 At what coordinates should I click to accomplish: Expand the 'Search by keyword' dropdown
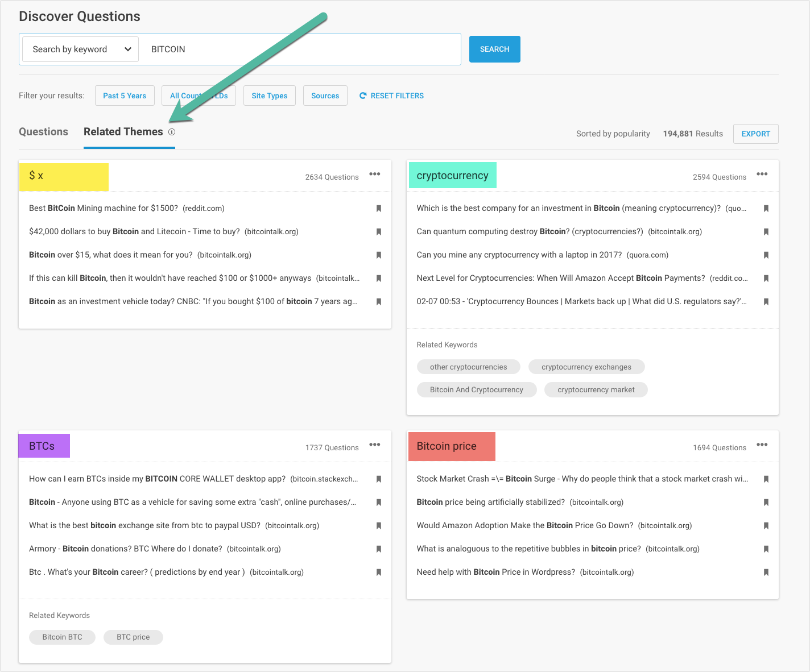81,49
